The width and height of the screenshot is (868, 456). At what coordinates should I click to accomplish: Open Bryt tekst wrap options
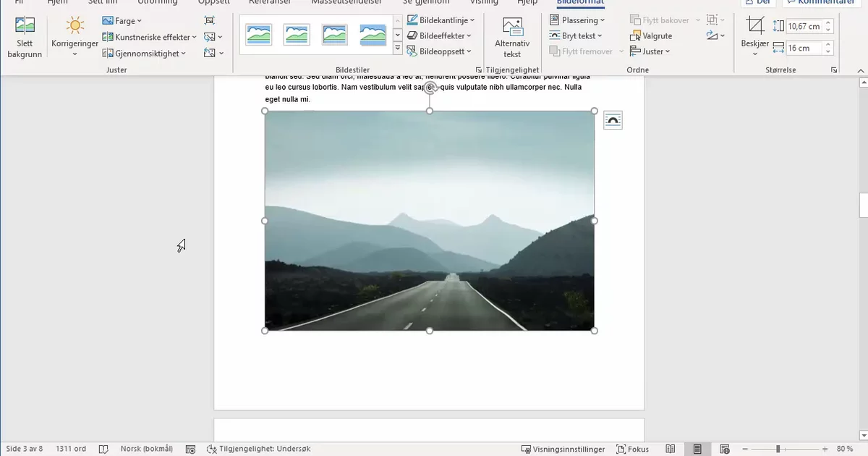(x=576, y=35)
